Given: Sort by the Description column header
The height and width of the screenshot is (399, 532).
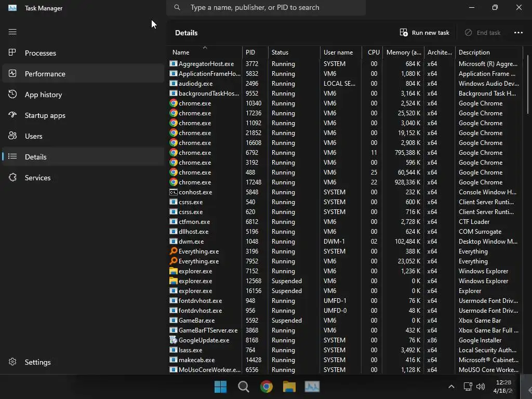Looking at the screenshot, I should [489, 52].
